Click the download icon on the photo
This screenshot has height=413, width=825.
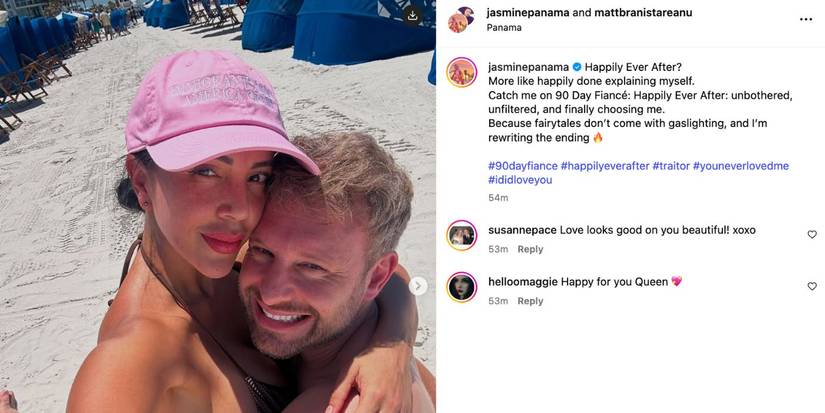tap(412, 15)
